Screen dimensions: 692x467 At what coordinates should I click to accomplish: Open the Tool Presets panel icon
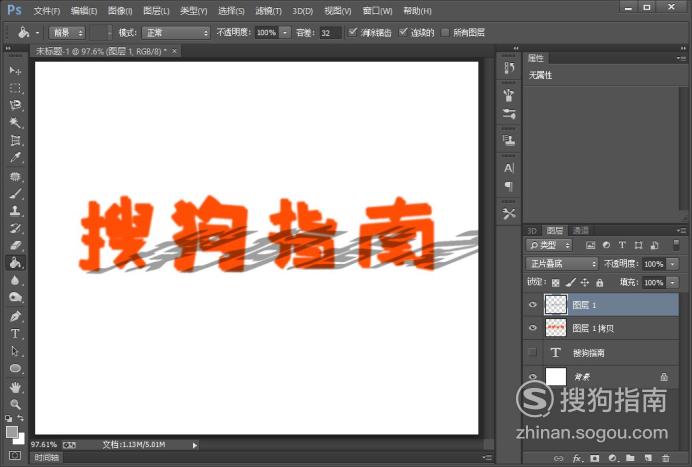(x=509, y=214)
